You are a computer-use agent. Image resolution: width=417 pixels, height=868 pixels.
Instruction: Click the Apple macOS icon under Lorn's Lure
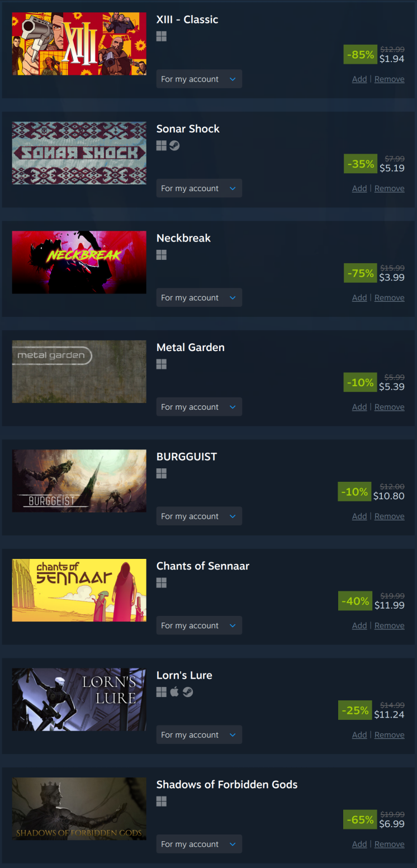(174, 692)
